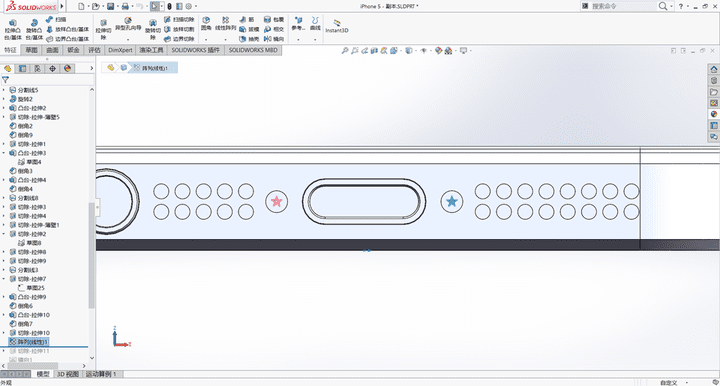Select the Wrap (包覆) tool
Image resolution: width=720 pixels, height=386 pixels.
pos(274,20)
